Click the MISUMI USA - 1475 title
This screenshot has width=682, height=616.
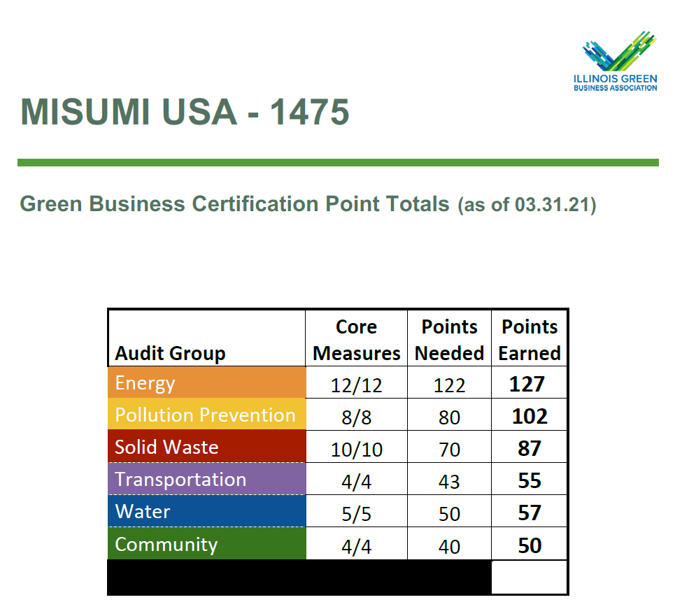click(185, 112)
